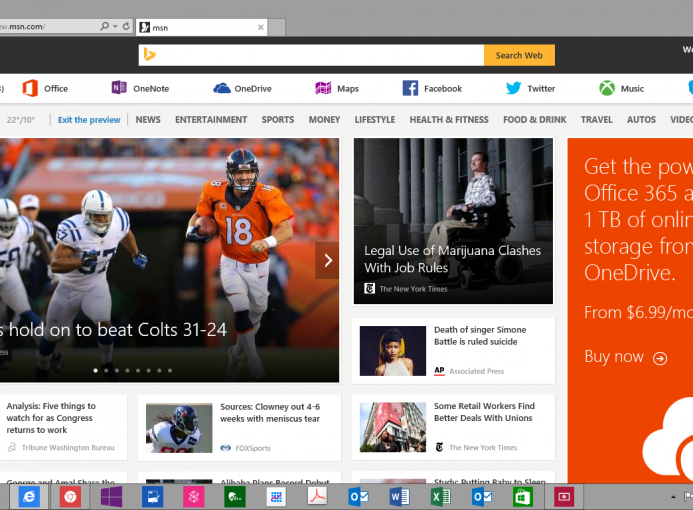Refresh the page with the reload icon
The image size is (693, 510).
(126, 26)
